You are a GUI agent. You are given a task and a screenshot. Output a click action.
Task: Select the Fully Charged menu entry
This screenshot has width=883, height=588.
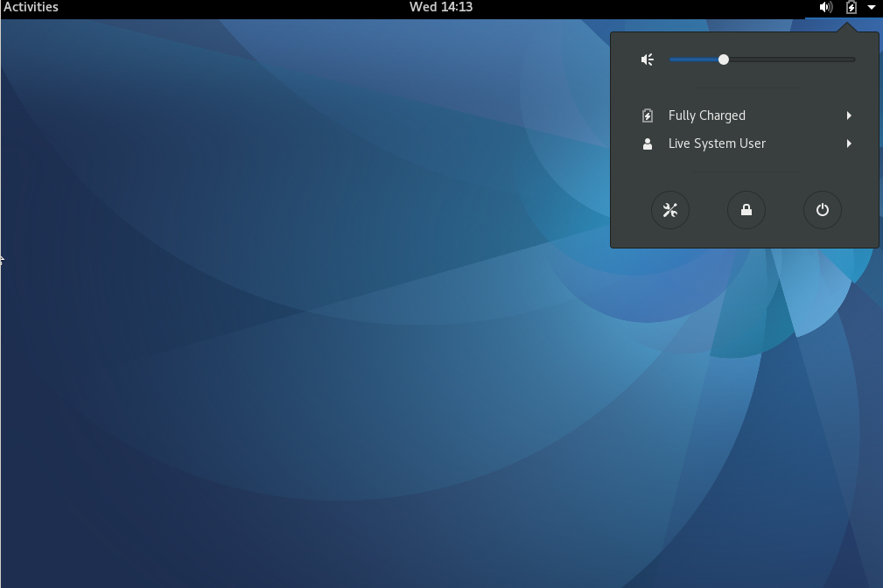click(x=707, y=115)
